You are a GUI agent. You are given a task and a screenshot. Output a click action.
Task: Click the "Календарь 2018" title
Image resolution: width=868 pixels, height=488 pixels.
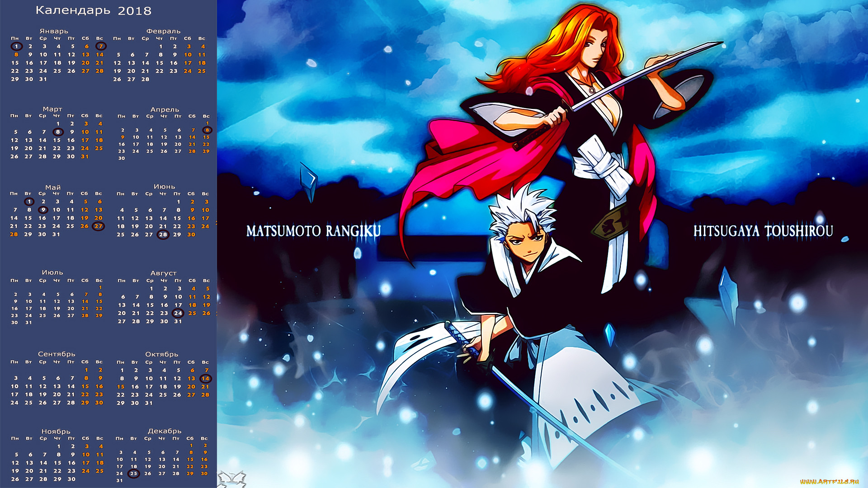[94, 11]
